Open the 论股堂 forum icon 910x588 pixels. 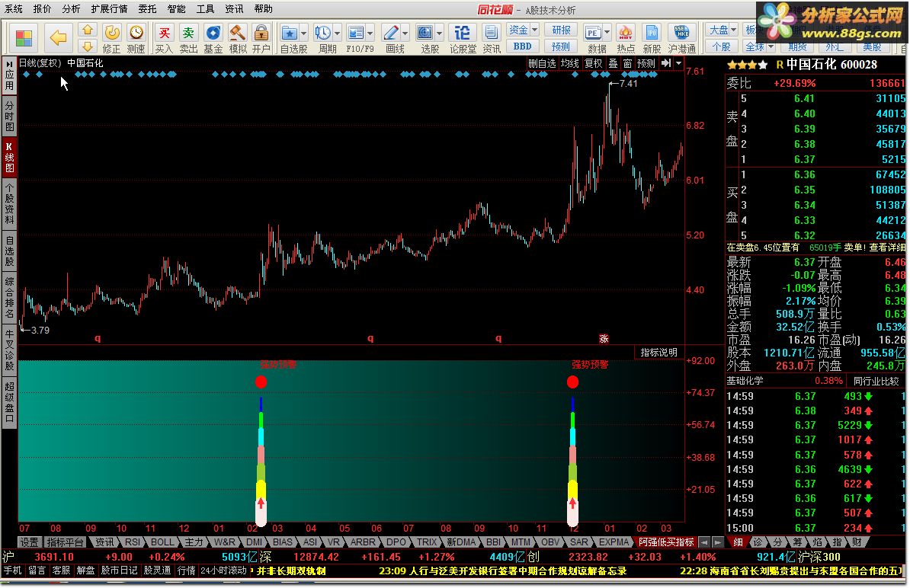(463, 39)
